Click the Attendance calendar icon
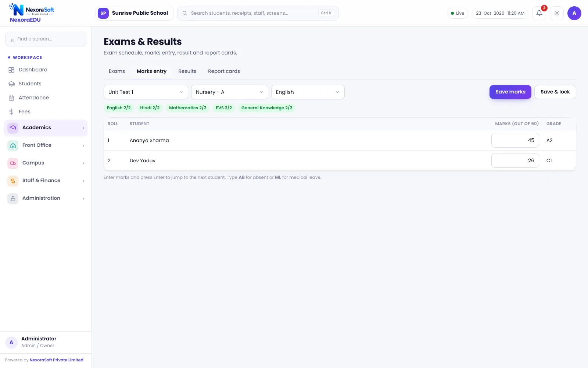The width and height of the screenshot is (588, 368). click(11, 98)
